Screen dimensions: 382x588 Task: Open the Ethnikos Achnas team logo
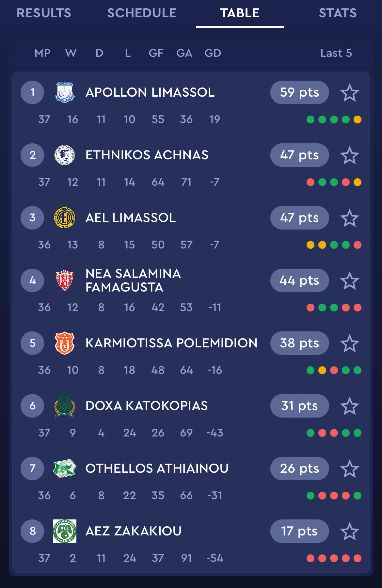coord(65,155)
